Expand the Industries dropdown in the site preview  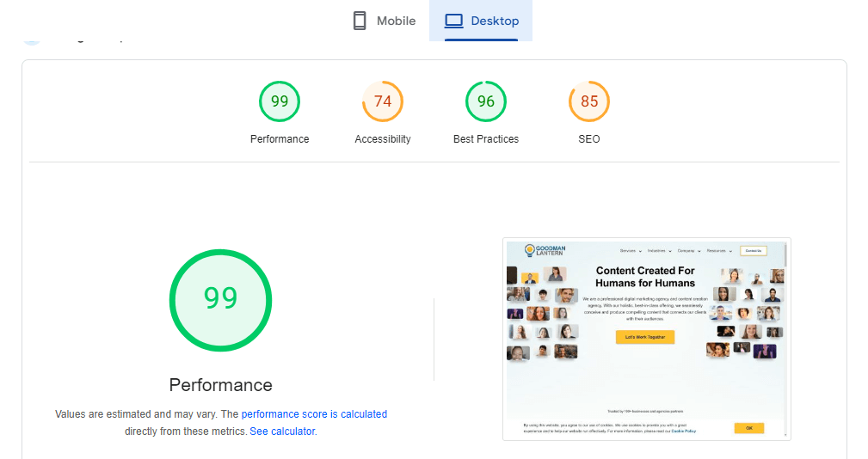point(659,251)
